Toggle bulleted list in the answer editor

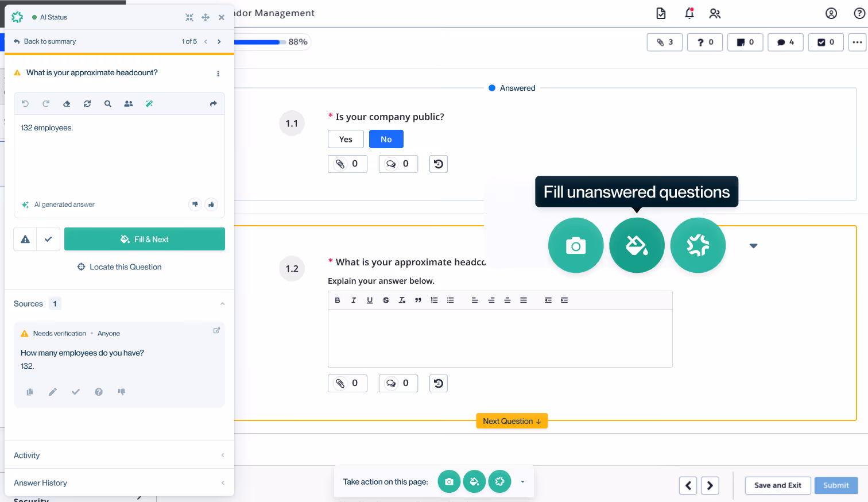[451, 300]
